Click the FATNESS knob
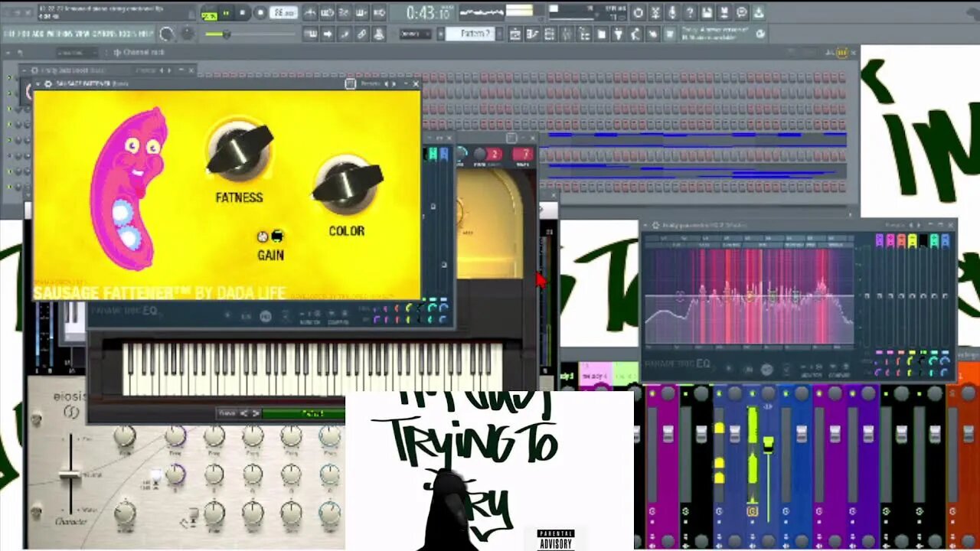 (240, 150)
